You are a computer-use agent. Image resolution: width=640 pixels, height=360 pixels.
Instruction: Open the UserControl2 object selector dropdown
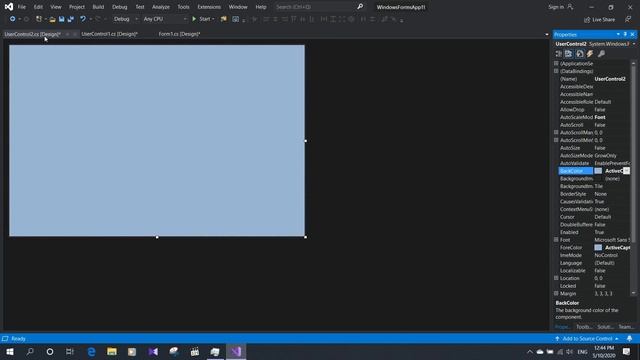coord(633,44)
